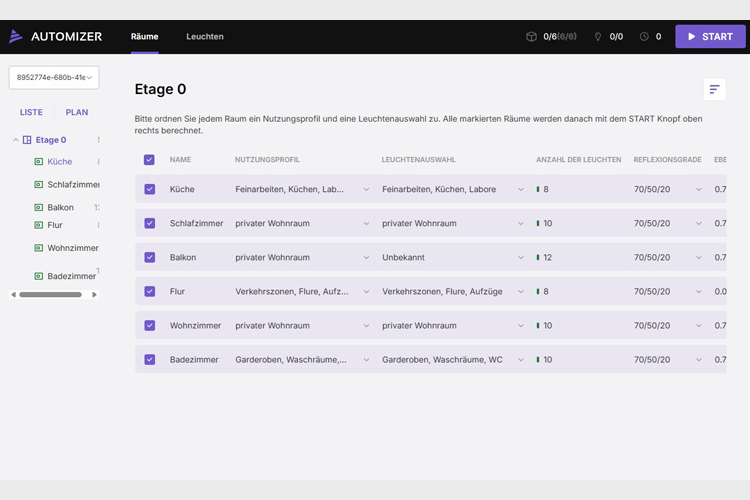Screen dimensions: 750x500
Task: Open Flur Reflexionsgrade dropdown
Action: coord(666,291)
